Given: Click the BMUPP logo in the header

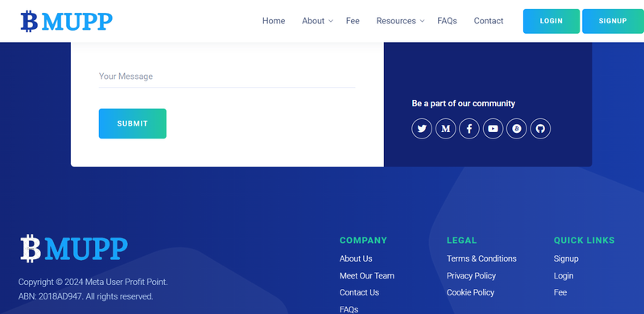Looking at the screenshot, I should pos(67,21).
